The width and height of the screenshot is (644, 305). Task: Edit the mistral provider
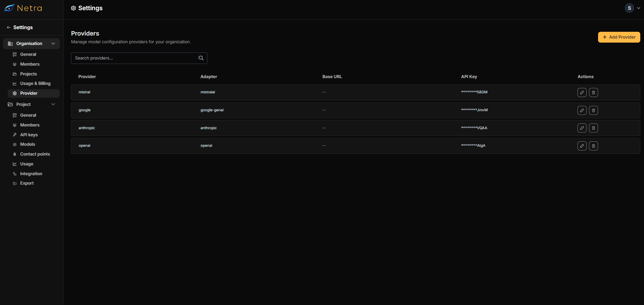pos(582,92)
